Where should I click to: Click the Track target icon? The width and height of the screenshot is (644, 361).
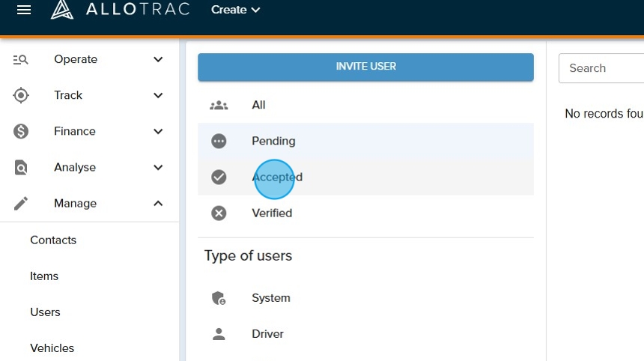21,95
